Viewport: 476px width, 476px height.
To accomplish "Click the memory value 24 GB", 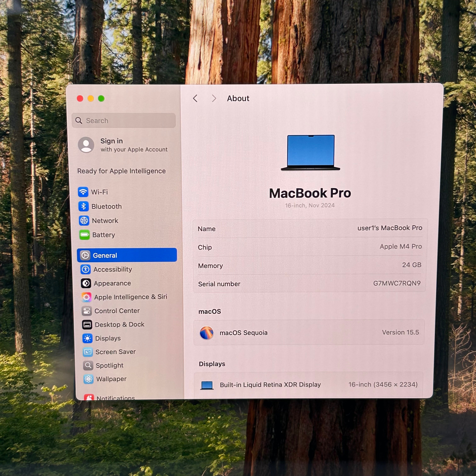I will [x=412, y=265].
